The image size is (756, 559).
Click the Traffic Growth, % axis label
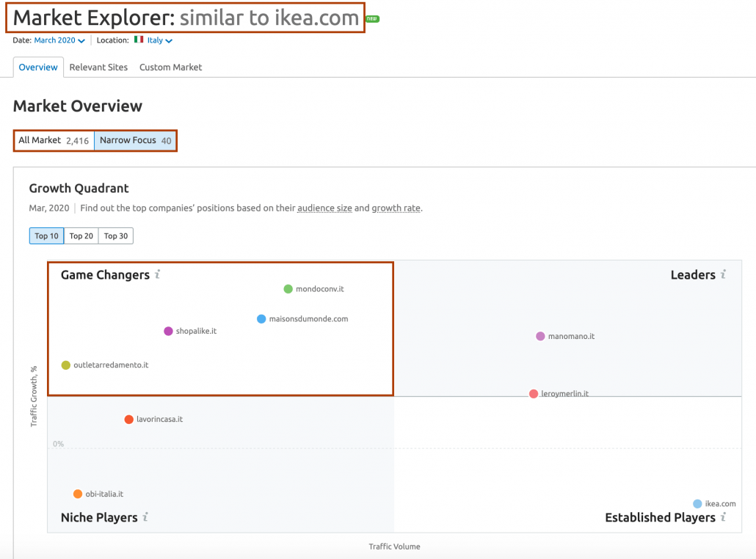pos(34,396)
